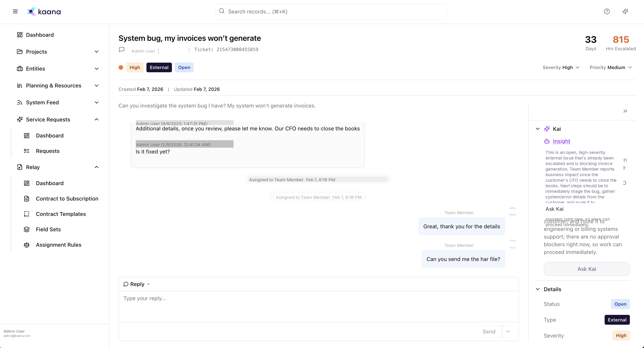Click the Search records field
644x348 pixels.
point(331,12)
